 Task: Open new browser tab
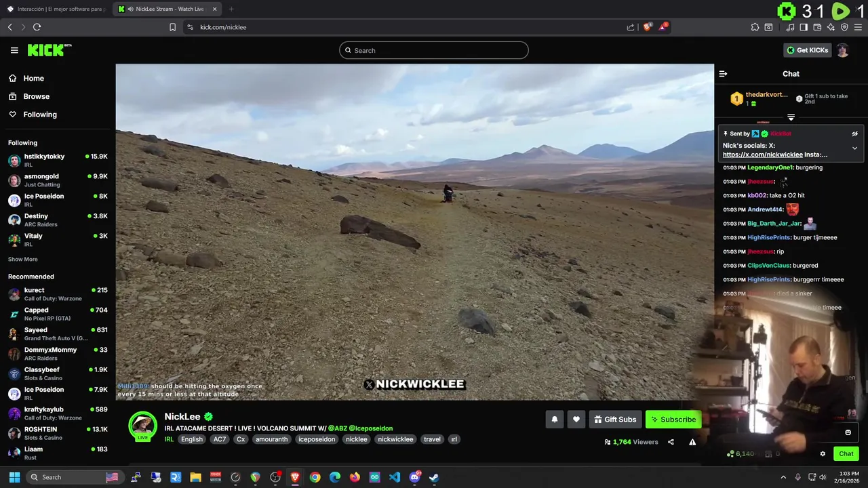(x=231, y=9)
